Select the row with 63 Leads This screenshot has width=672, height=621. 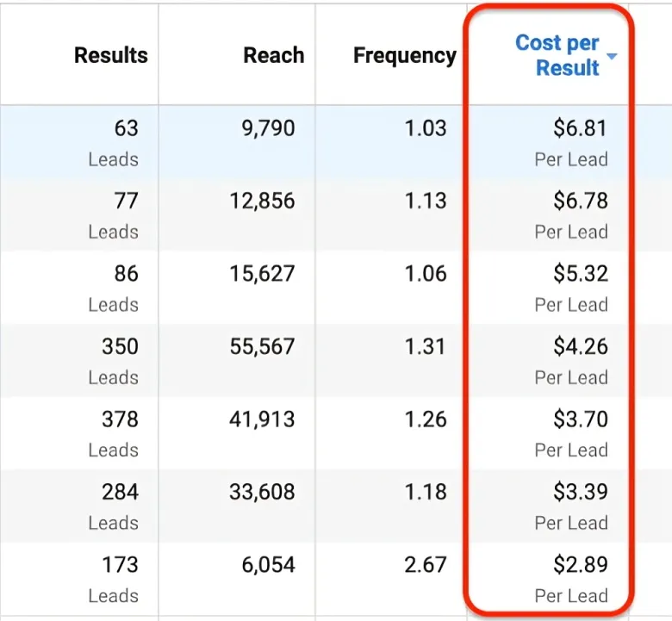(336, 142)
